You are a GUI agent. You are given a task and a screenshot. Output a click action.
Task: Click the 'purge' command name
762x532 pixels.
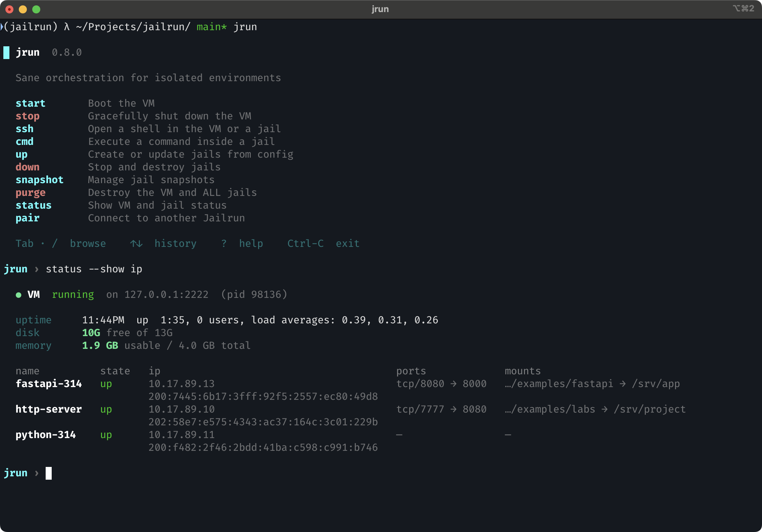[31, 193]
